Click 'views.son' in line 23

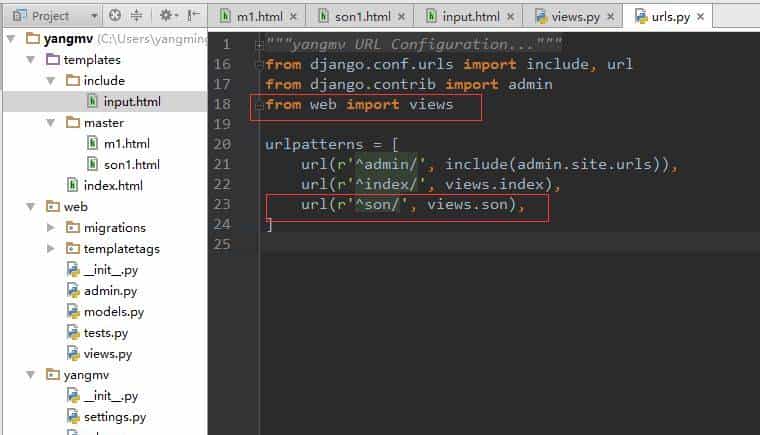coord(468,205)
